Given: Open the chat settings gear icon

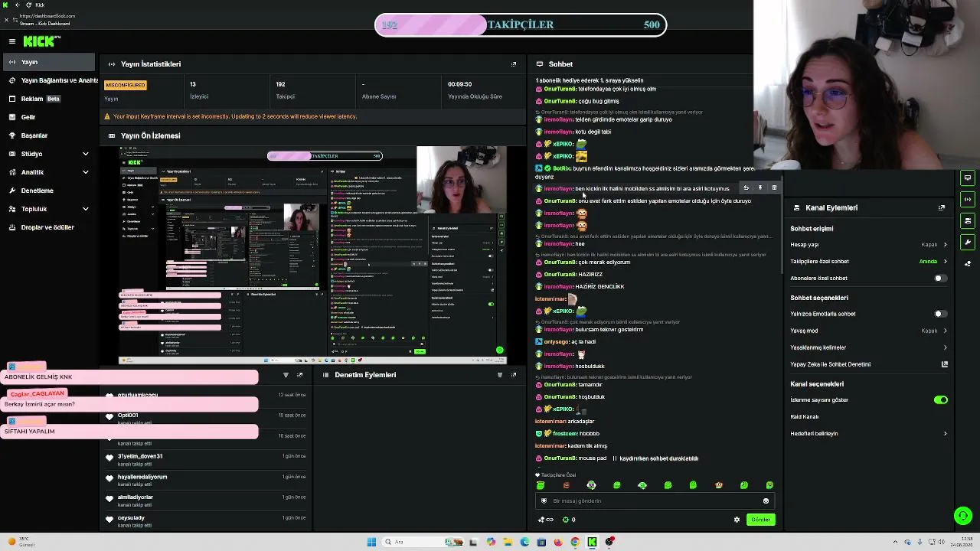Looking at the screenshot, I should [737, 520].
